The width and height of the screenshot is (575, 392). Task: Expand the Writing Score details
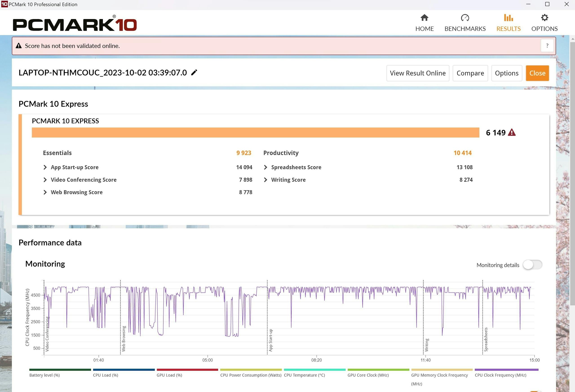[265, 180]
